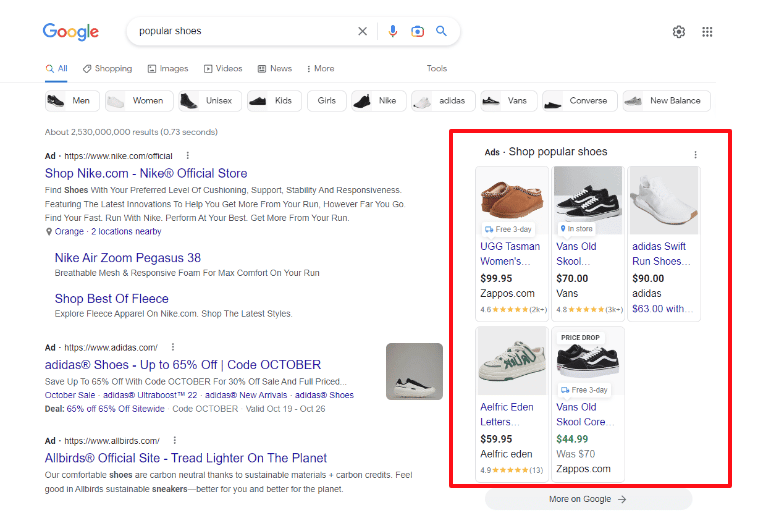Click the Aelfric Eden sneaker product image
This screenshot has width=758, height=520.
pyautogui.click(x=512, y=361)
